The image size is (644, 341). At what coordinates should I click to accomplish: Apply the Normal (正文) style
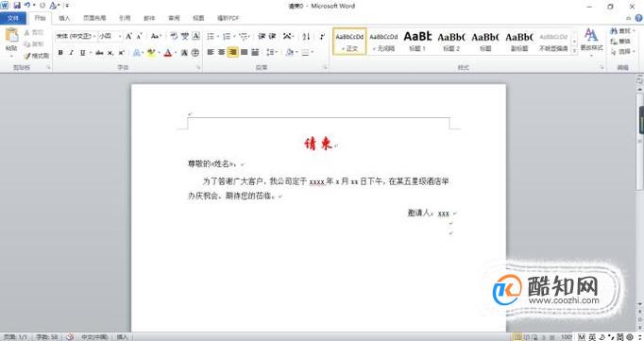pyautogui.click(x=349, y=42)
